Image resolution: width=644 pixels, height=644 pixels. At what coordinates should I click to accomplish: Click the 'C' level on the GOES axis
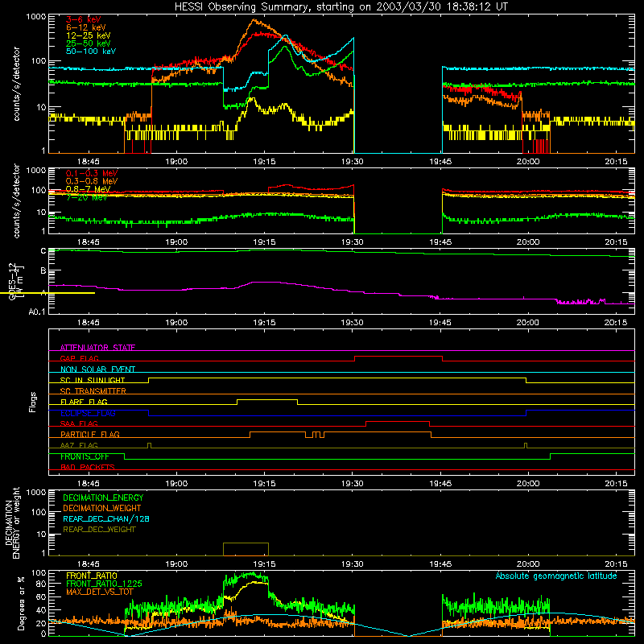click(43, 251)
